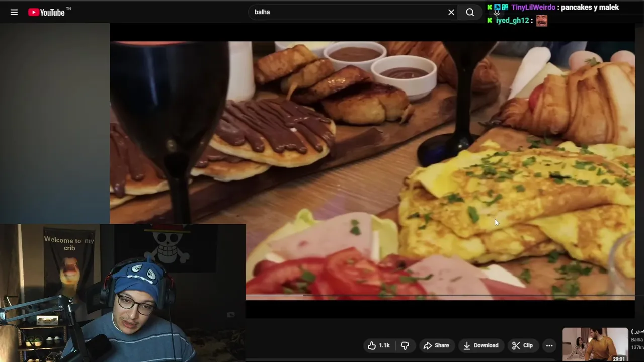Viewport: 644px width, 362px height.
Task: Like the video with thumbs-up 1.1k
Action: pos(379,345)
